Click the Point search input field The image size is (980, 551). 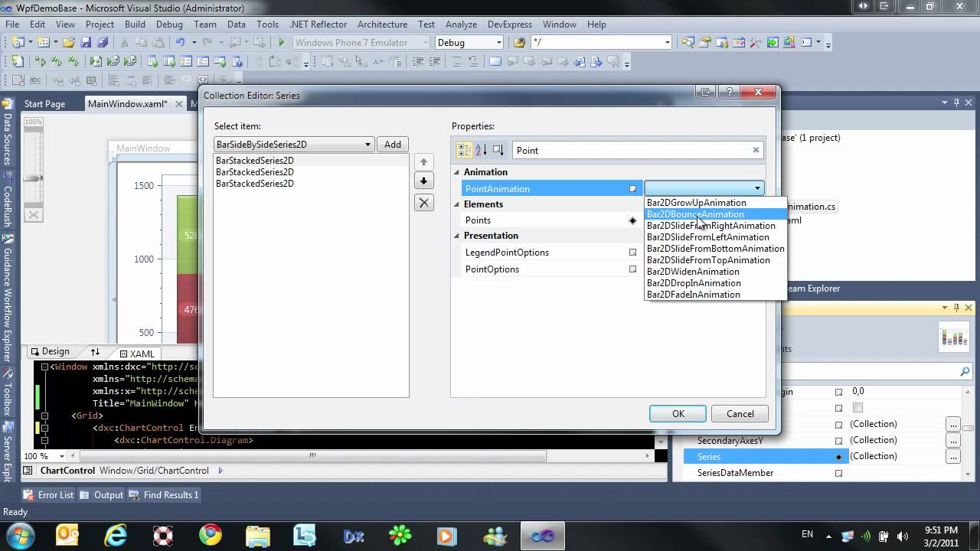(632, 150)
